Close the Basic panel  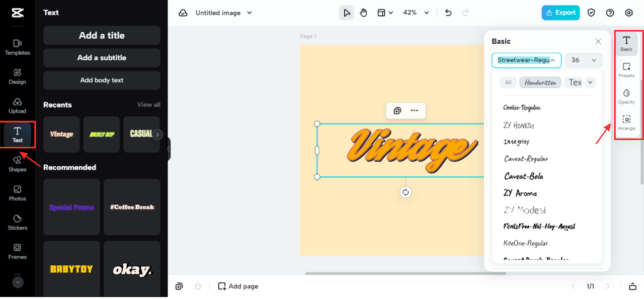[x=598, y=42]
